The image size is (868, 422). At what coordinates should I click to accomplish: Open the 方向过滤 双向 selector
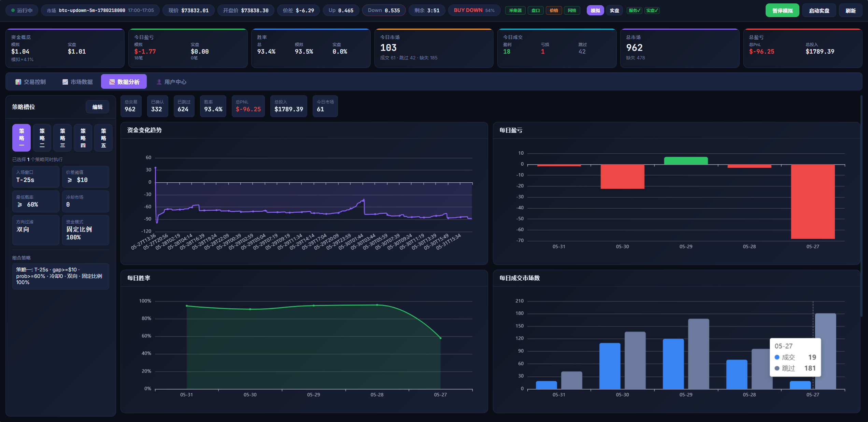click(x=36, y=230)
